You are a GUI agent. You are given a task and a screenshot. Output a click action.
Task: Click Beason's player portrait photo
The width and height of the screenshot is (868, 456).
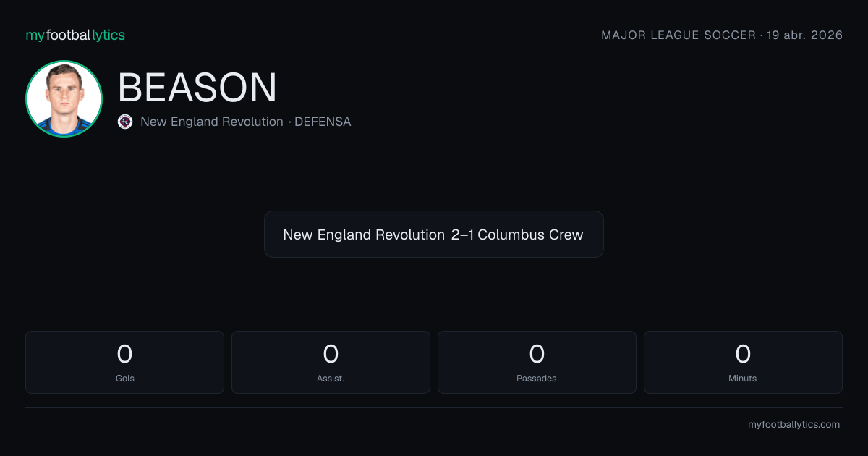(64, 99)
